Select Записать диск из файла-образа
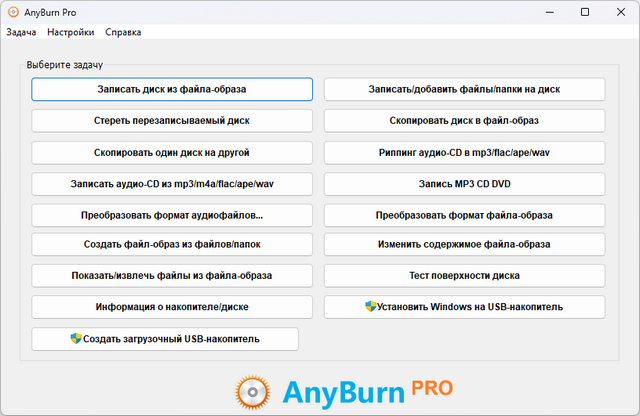This screenshot has width=640, height=416. point(172,90)
